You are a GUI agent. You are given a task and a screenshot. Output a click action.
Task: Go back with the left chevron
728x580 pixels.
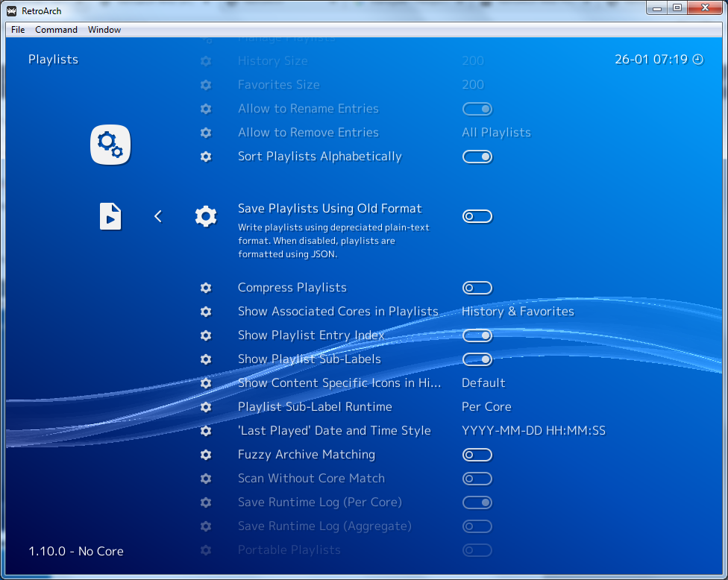pyautogui.click(x=158, y=216)
